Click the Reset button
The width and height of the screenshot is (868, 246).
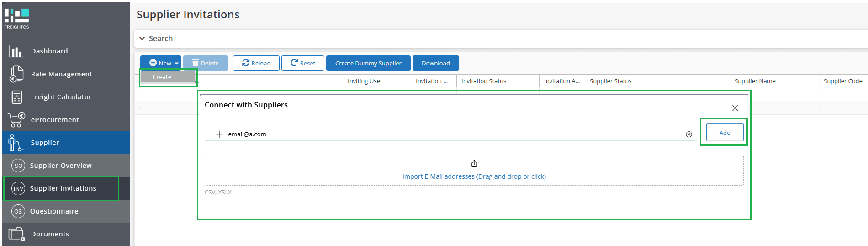pyautogui.click(x=303, y=63)
